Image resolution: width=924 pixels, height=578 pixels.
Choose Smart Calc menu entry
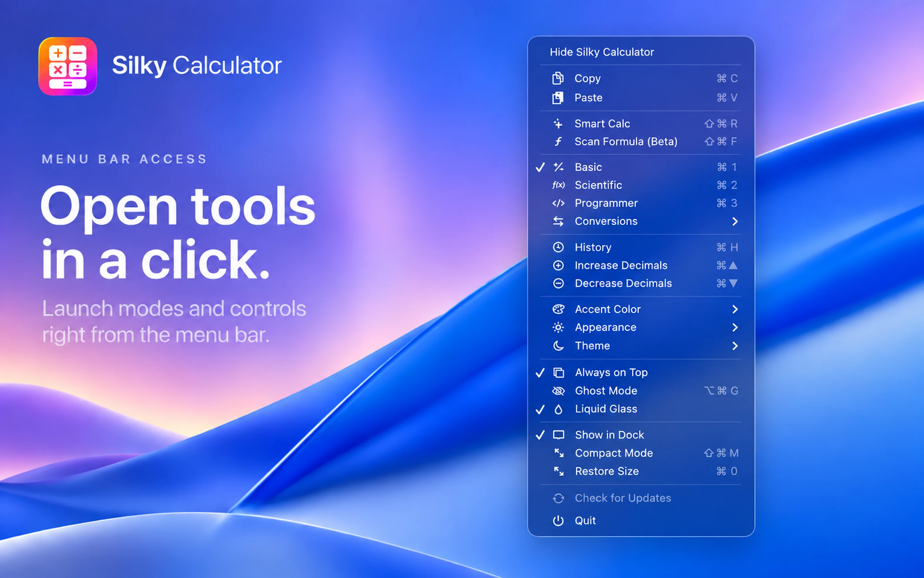pyautogui.click(x=640, y=124)
